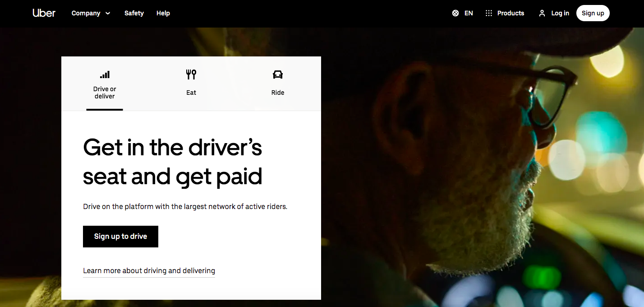The image size is (644, 307).
Task: Click the Log in link
Action: (560, 13)
